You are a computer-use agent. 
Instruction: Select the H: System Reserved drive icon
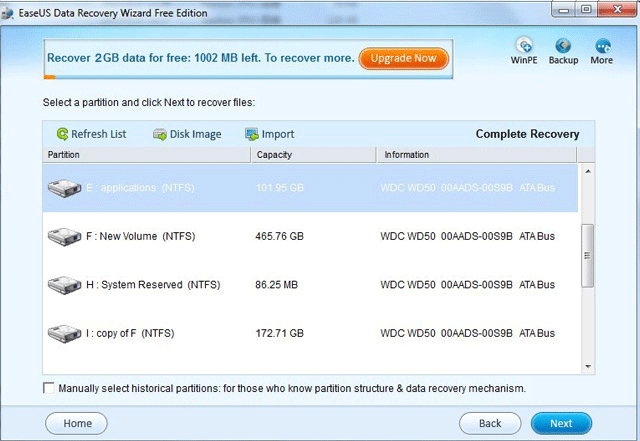tap(64, 285)
